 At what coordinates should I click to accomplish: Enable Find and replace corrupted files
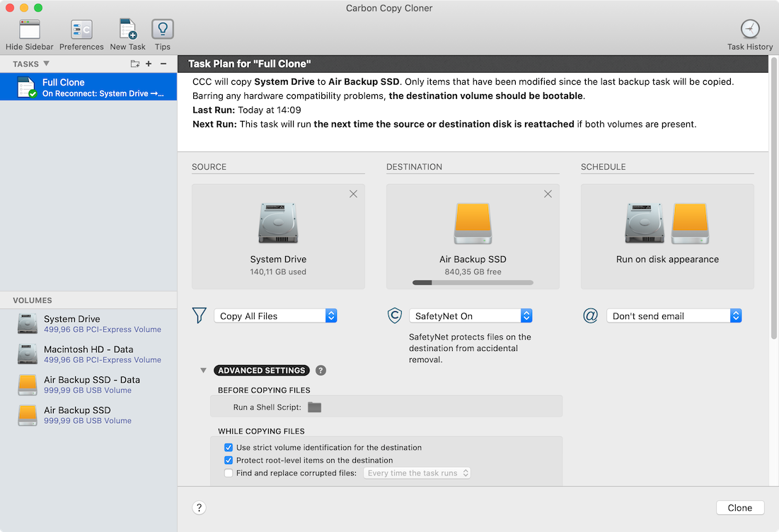[229, 473]
